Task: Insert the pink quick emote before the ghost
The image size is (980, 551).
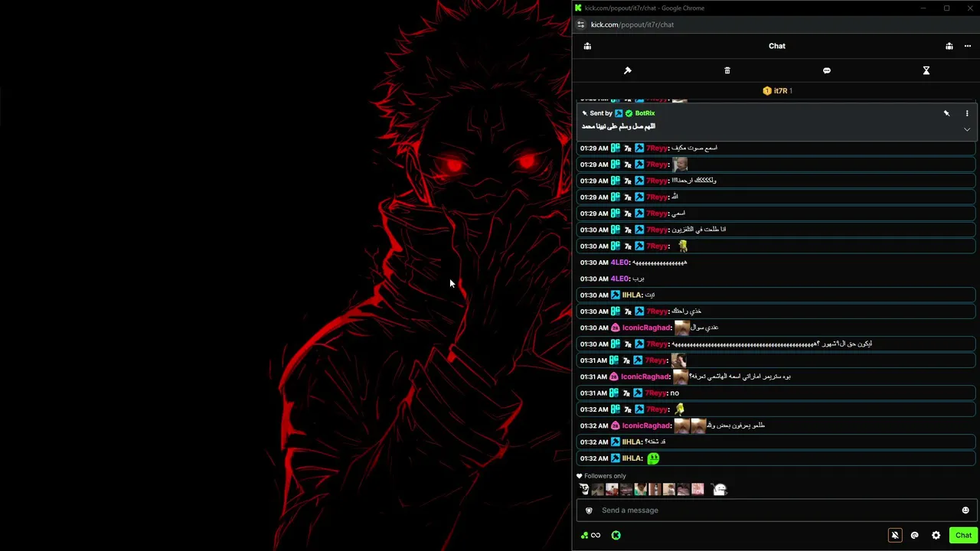Action: 697,490
